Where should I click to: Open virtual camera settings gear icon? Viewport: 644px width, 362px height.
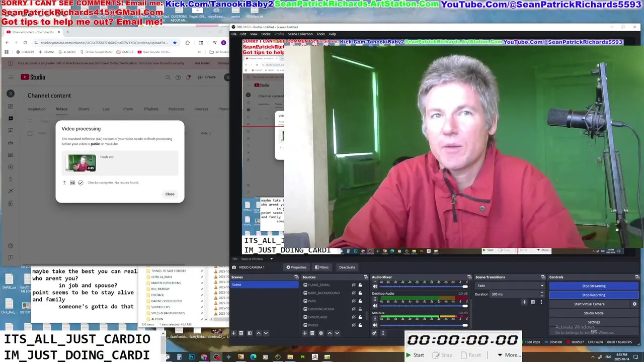(x=634, y=304)
